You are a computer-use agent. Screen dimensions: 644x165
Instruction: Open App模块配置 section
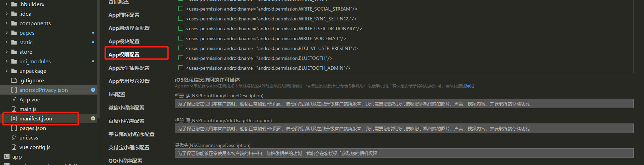[124, 42]
